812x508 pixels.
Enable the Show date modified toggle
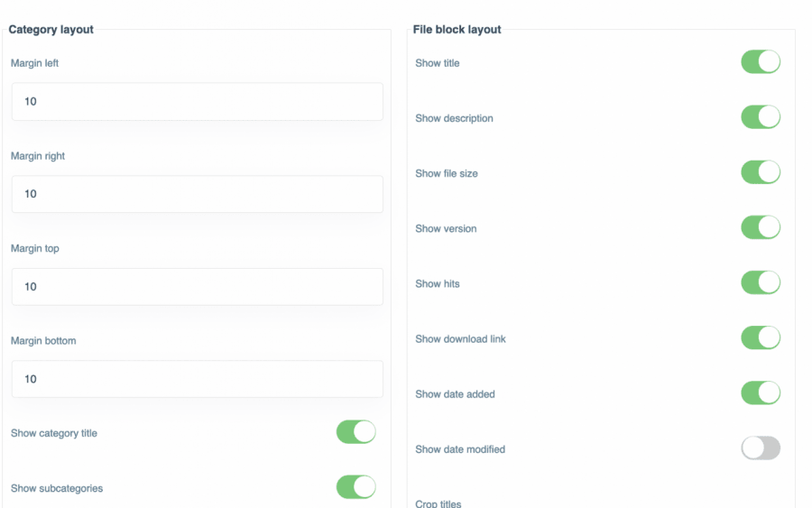[x=760, y=448]
